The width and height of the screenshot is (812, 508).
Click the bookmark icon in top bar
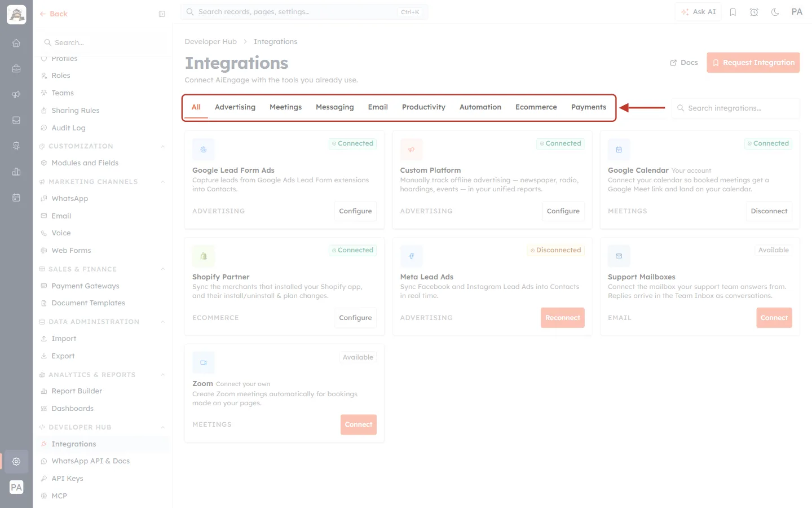click(x=733, y=12)
